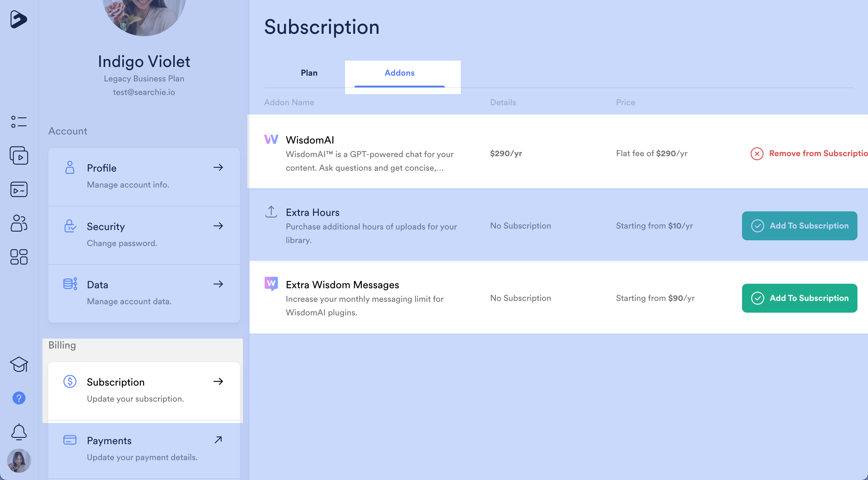Open Data arrow to manage data
The height and width of the screenshot is (480, 868).
click(x=218, y=284)
